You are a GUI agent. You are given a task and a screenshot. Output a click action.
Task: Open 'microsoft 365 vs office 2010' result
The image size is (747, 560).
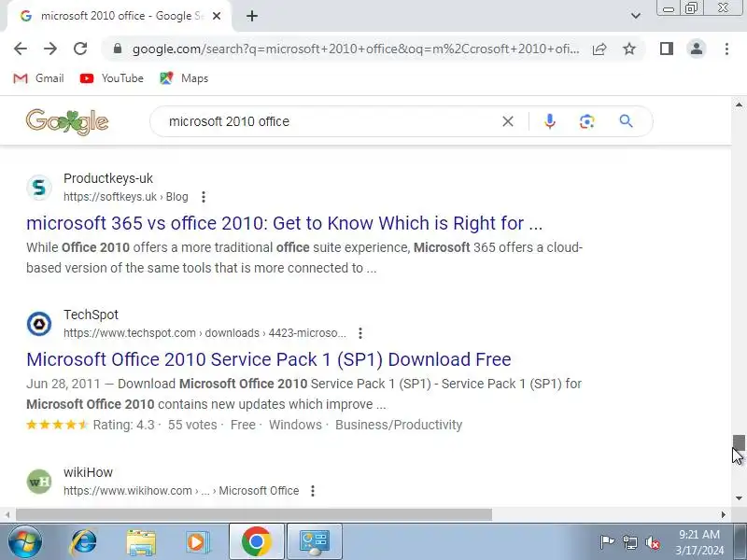[285, 223]
